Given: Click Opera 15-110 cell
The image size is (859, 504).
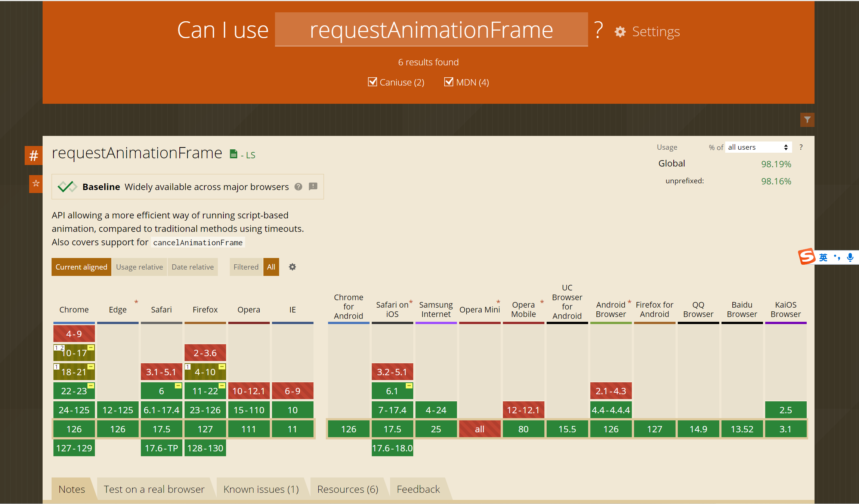Looking at the screenshot, I should point(249,410).
